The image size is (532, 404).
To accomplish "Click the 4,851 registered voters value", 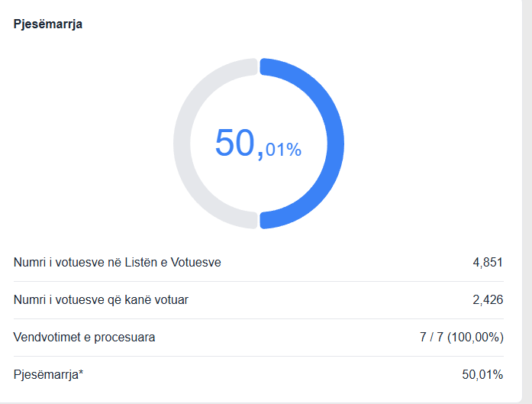I will (x=488, y=263).
